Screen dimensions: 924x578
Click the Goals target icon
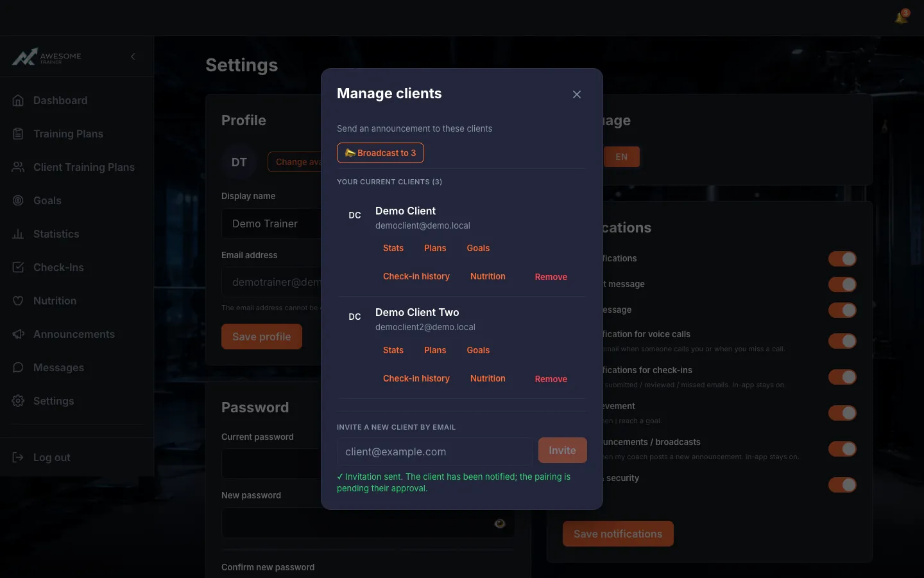coord(18,200)
